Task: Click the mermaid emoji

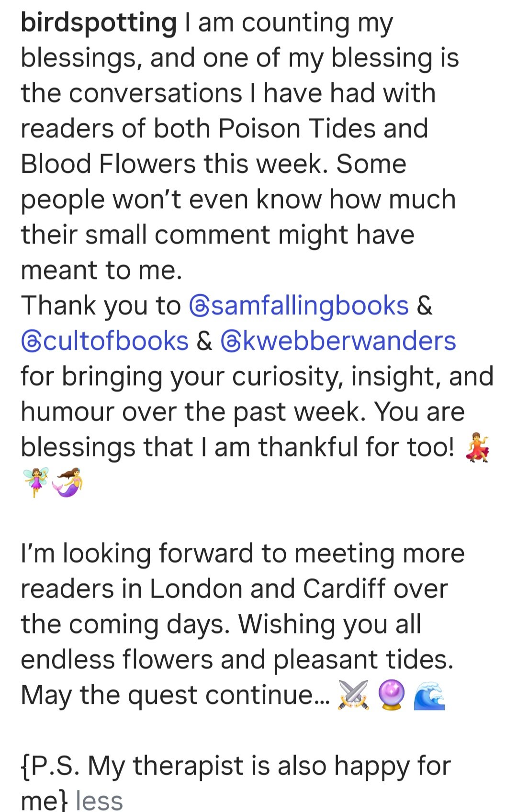Action: click(67, 482)
